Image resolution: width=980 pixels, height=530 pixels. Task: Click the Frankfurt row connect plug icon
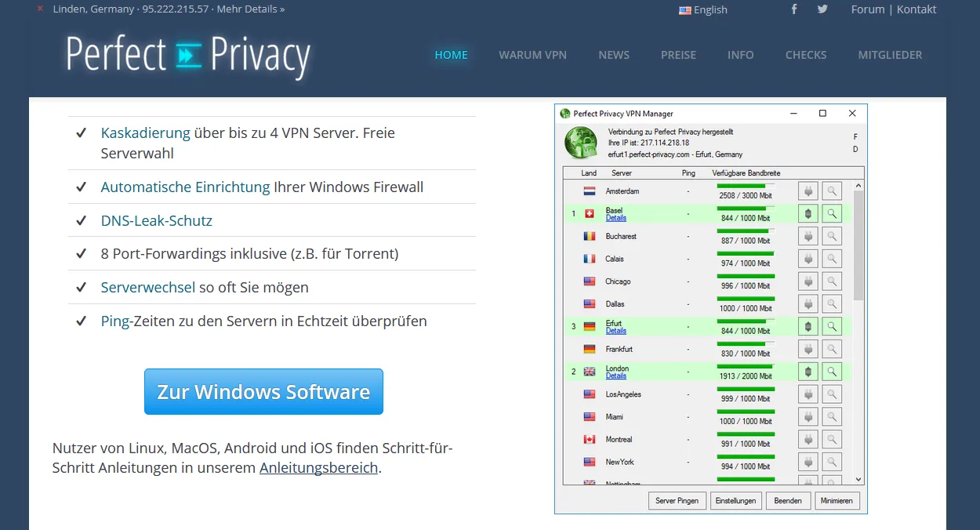click(808, 349)
